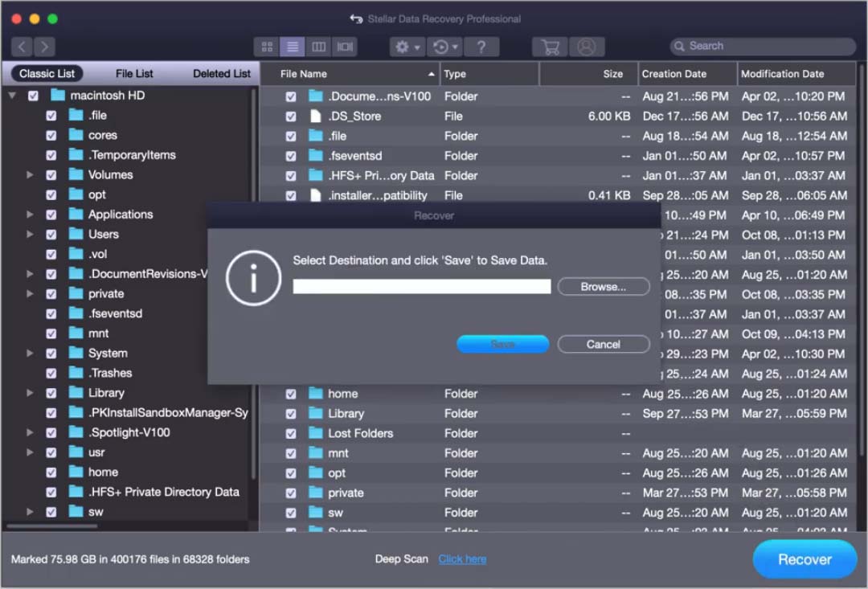Click the back navigation arrow

(22, 47)
